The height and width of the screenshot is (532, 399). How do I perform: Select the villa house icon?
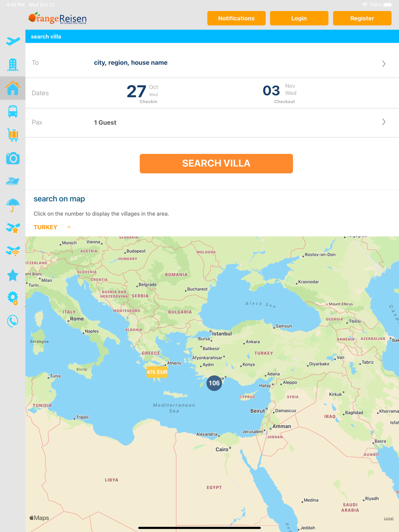pyautogui.click(x=13, y=88)
